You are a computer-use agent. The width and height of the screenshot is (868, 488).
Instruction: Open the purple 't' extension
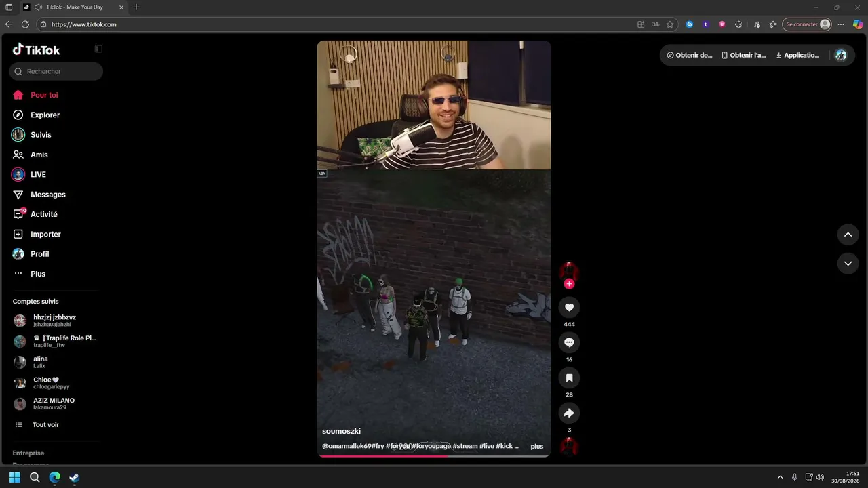pyautogui.click(x=706, y=24)
